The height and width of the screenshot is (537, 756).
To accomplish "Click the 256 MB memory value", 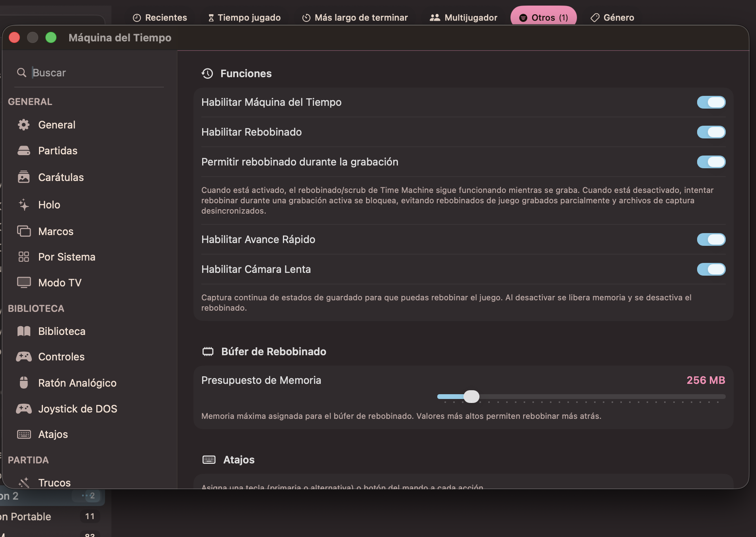I will point(706,380).
